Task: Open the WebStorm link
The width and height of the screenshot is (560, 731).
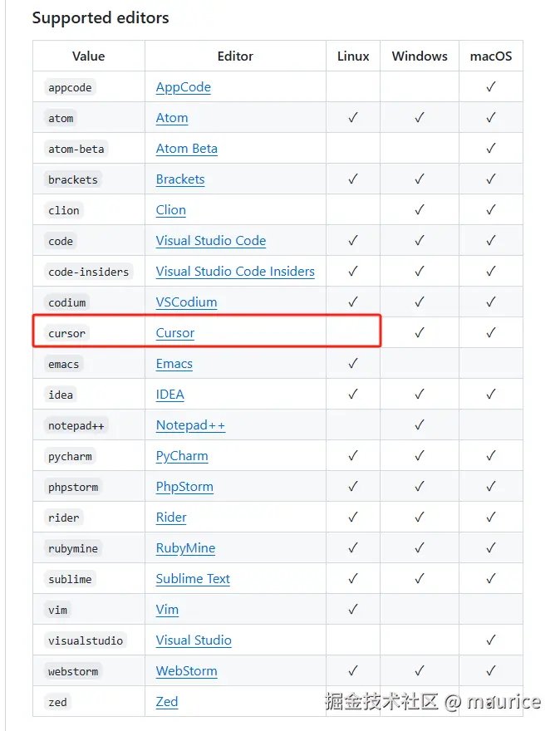Action: [186, 671]
